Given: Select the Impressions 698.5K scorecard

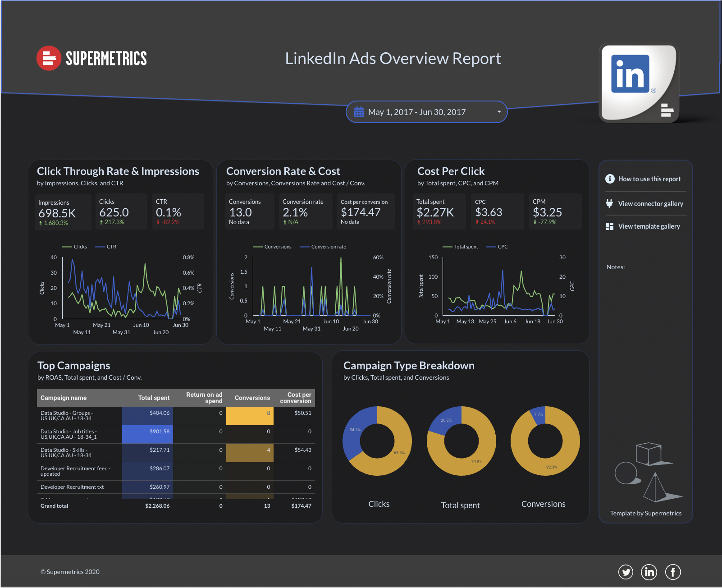Looking at the screenshot, I should 63,212.
